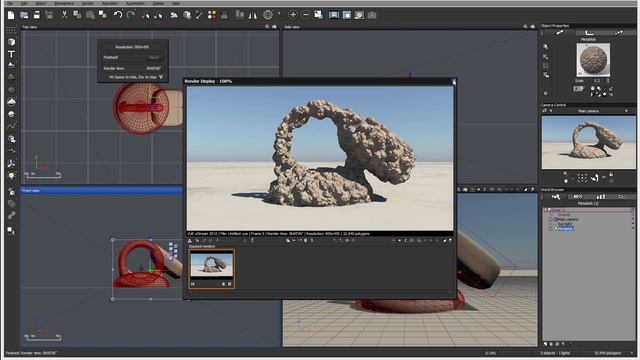Click the zoom in plus icon
This screenshot has width=640, height=360.
(x=293, y=15)
